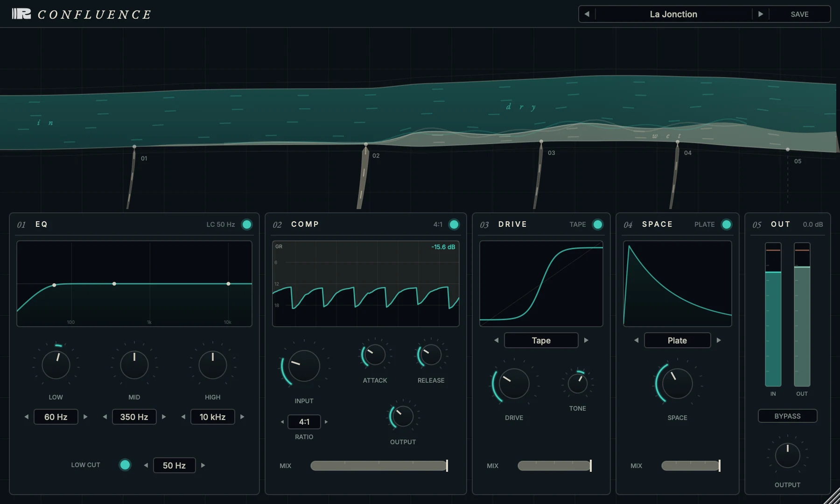
Task: Click the EQ MID gain knob
Action: click(134, 364)
